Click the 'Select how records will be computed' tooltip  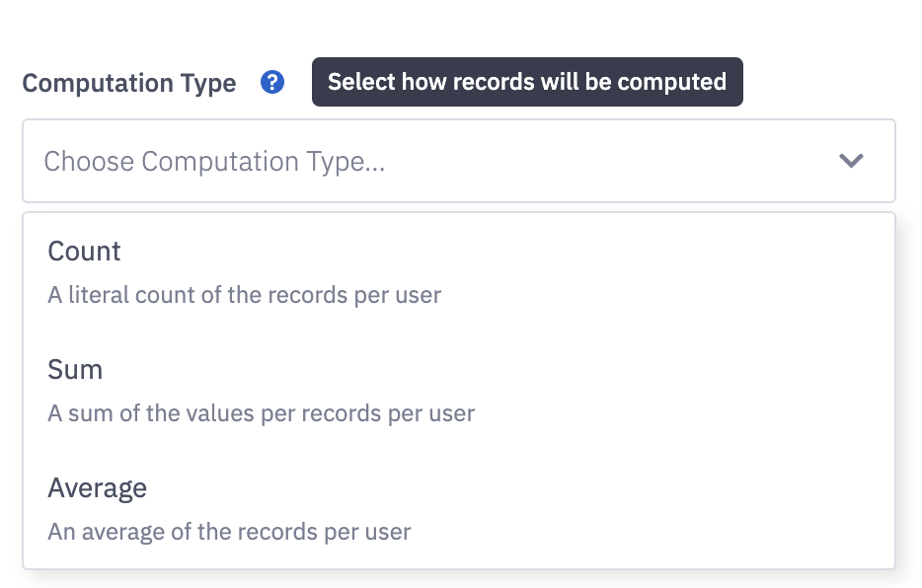click(x=526, y=82)
